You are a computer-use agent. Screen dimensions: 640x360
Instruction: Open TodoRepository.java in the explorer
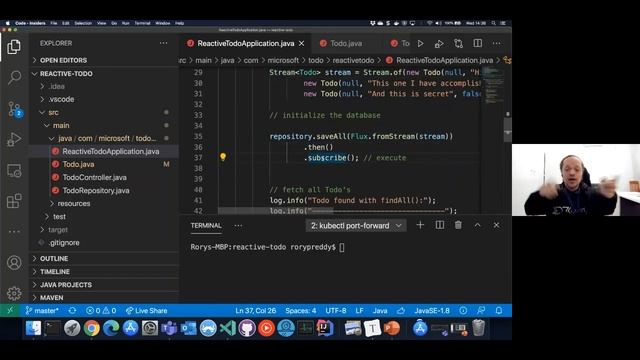tap(96, 190)
